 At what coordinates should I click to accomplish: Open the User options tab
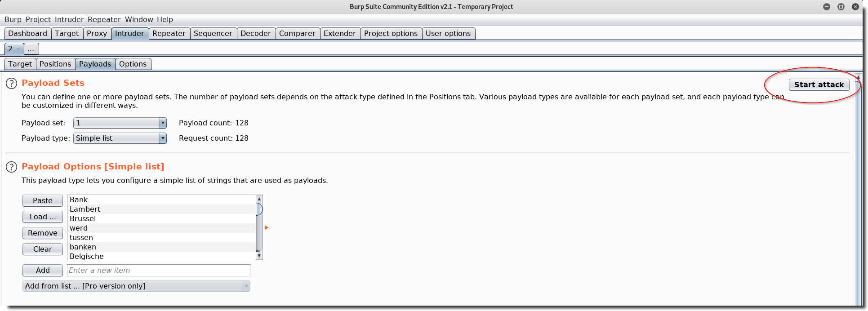pyautogui.click(x=448, y=34)
